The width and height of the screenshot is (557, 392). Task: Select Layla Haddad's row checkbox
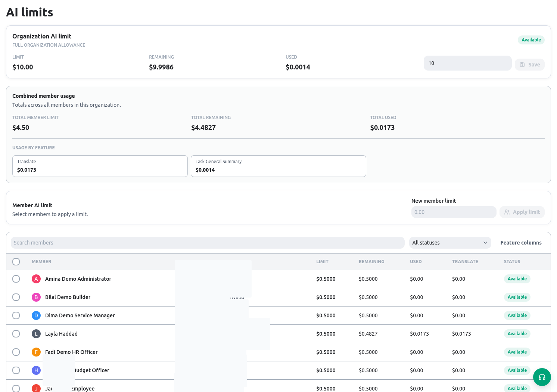click(16, 334)
